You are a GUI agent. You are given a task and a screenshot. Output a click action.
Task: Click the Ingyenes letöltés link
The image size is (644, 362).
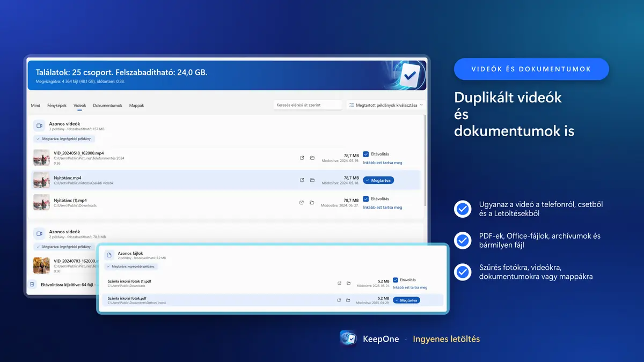coord(447,339)
